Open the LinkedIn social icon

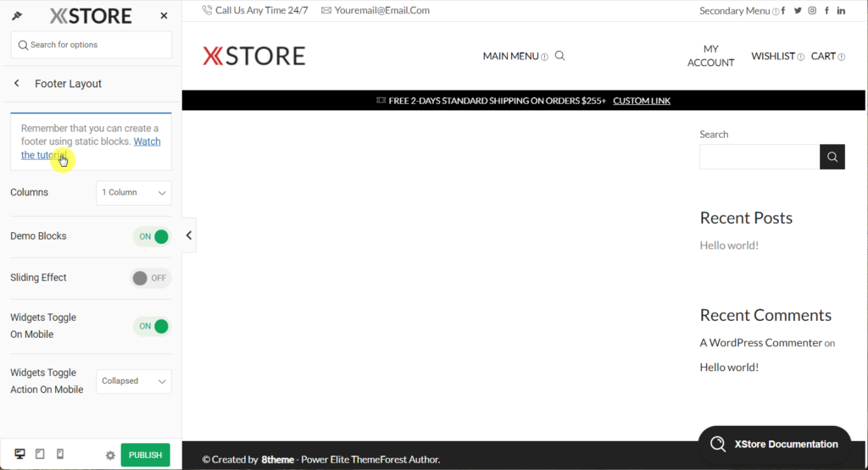click(841, 10)
